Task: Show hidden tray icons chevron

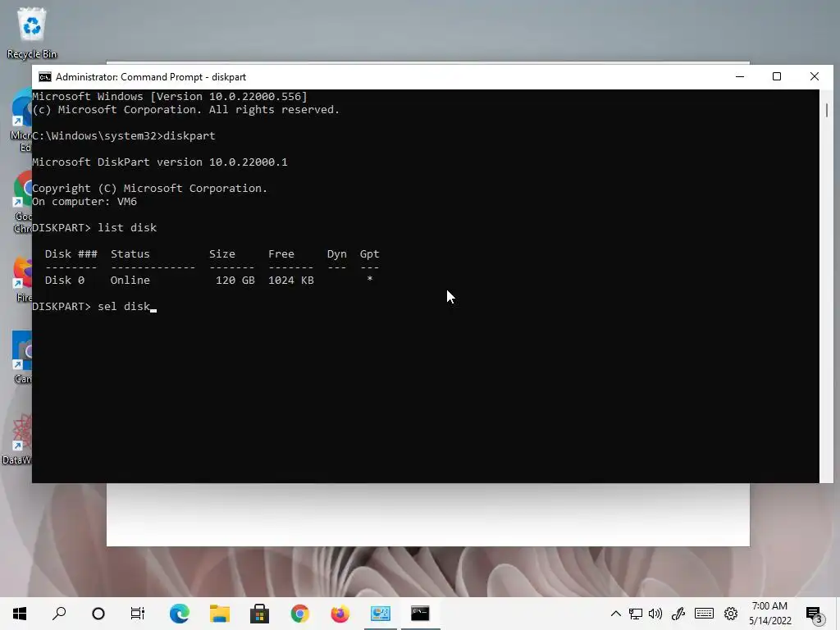Action: pos(615,614)
